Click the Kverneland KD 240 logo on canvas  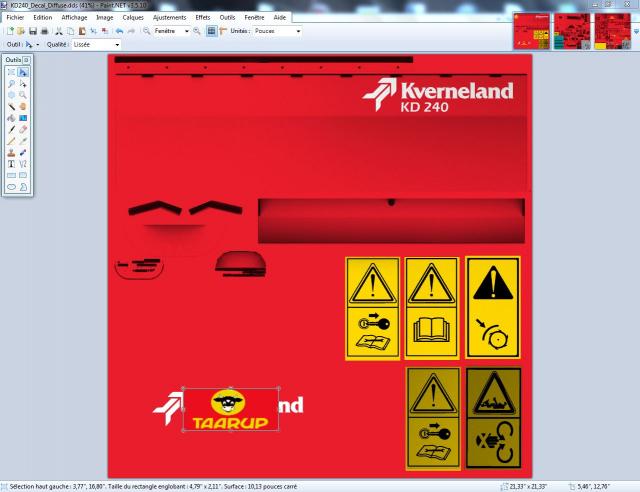(x=438, y=95)
